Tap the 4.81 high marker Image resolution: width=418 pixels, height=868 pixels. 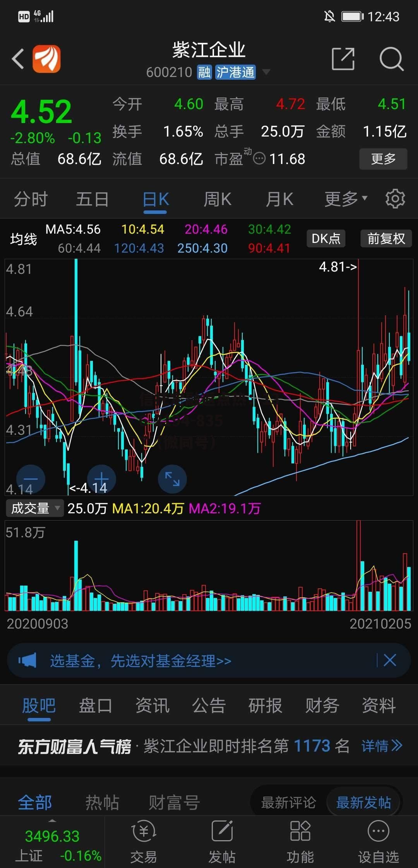click(338, 267)
